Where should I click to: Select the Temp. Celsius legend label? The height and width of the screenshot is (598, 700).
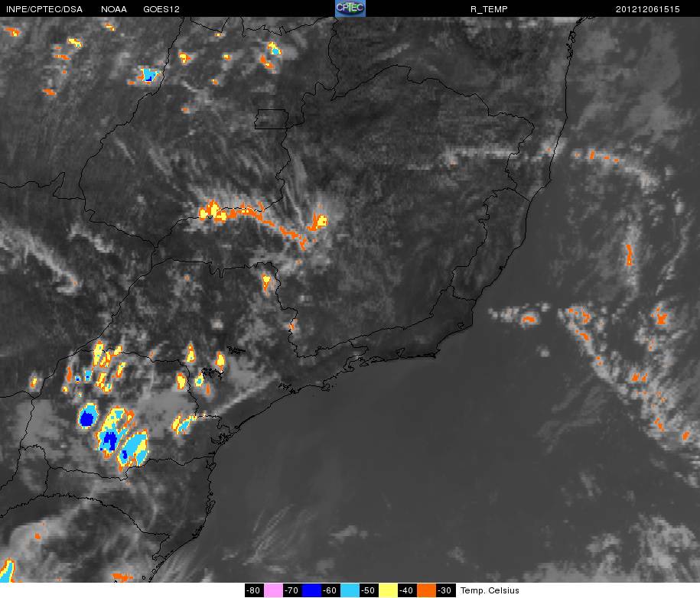click(490, 590)
